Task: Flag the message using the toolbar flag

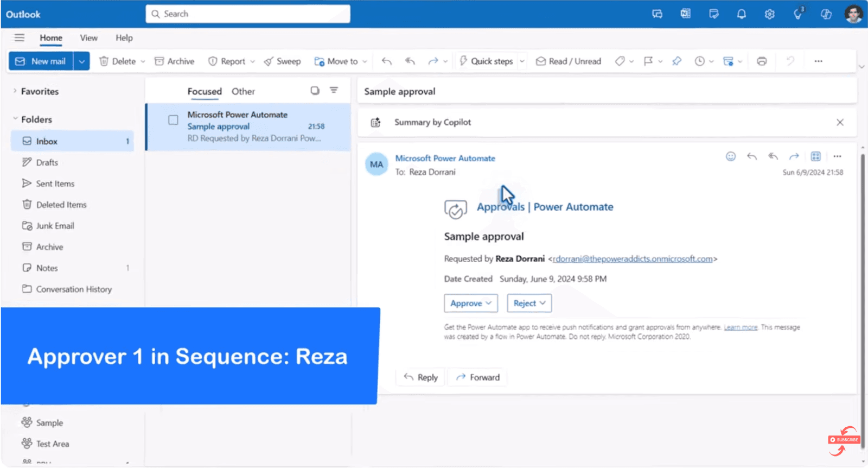Action: (x=648, y=61)
